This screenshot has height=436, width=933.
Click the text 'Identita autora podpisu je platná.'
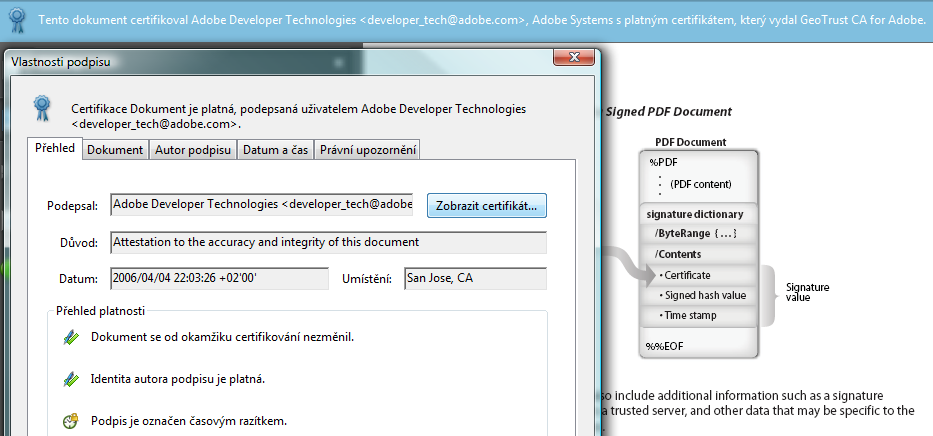[x=178, y=379]
